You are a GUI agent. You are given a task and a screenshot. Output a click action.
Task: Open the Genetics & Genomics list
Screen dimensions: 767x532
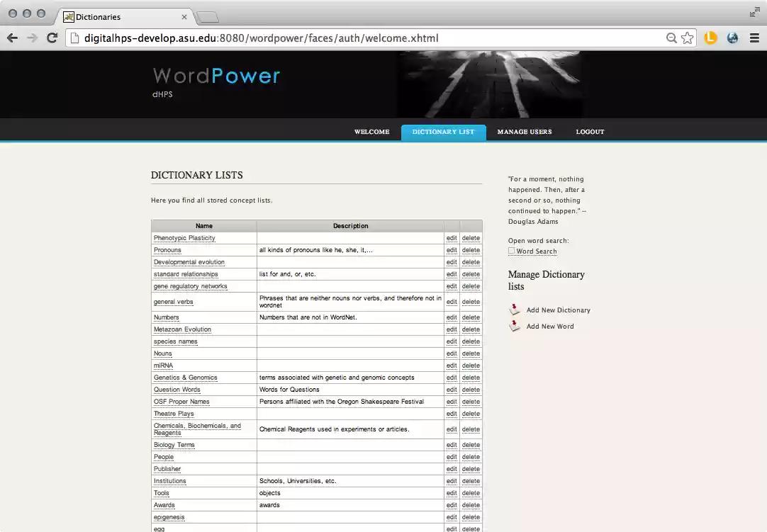click(x=185, y=378)
